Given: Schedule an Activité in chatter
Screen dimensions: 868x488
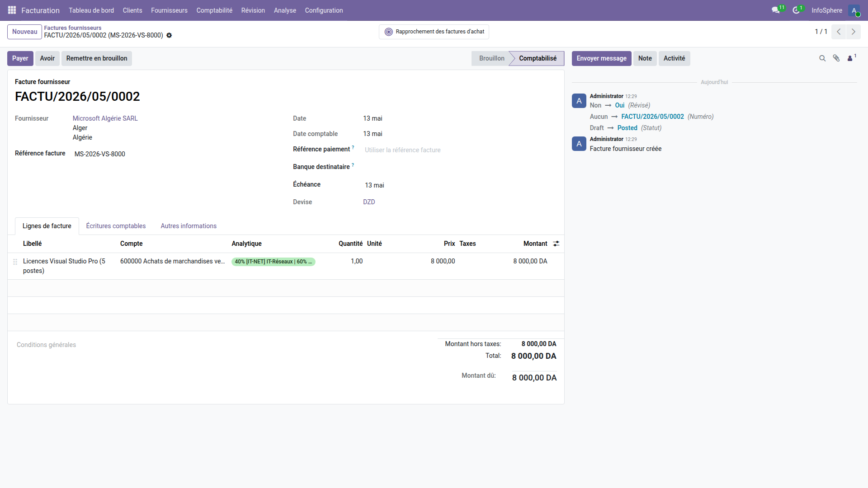Looking at the screenshot, I should pyautogui.click(x=674, y=58).
